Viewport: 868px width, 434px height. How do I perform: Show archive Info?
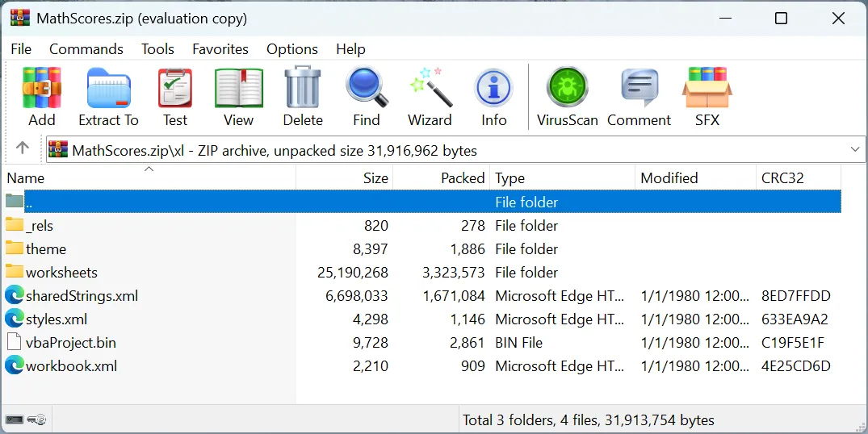493,87
